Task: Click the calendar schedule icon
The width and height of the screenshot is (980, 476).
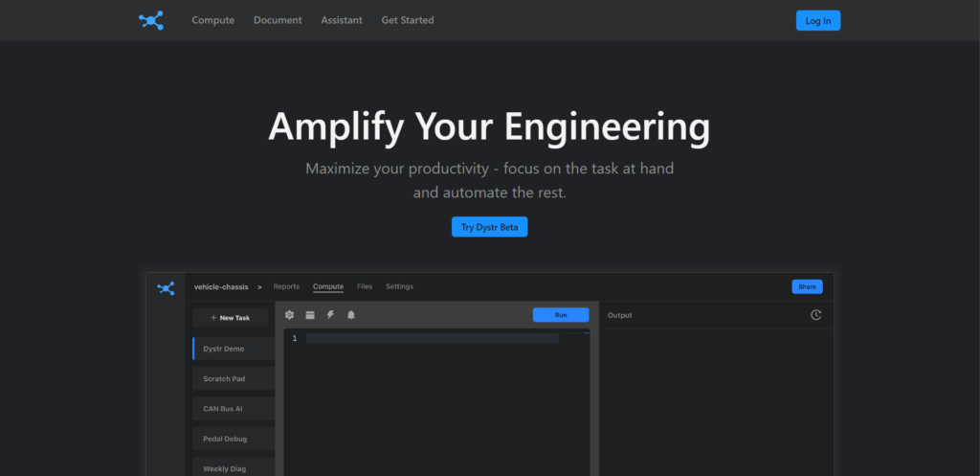Action: [310, 314]
